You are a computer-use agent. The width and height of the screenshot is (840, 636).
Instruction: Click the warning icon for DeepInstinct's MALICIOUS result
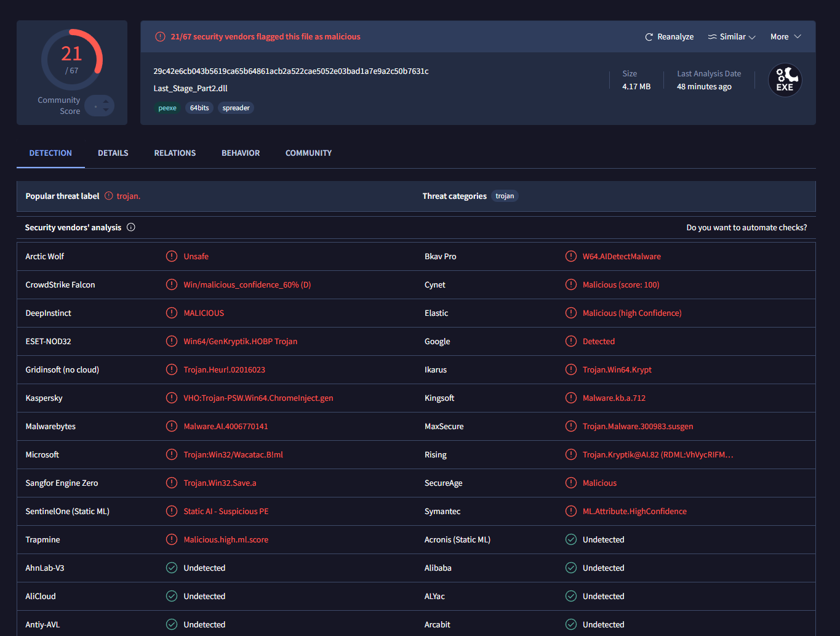pos(172,313)
